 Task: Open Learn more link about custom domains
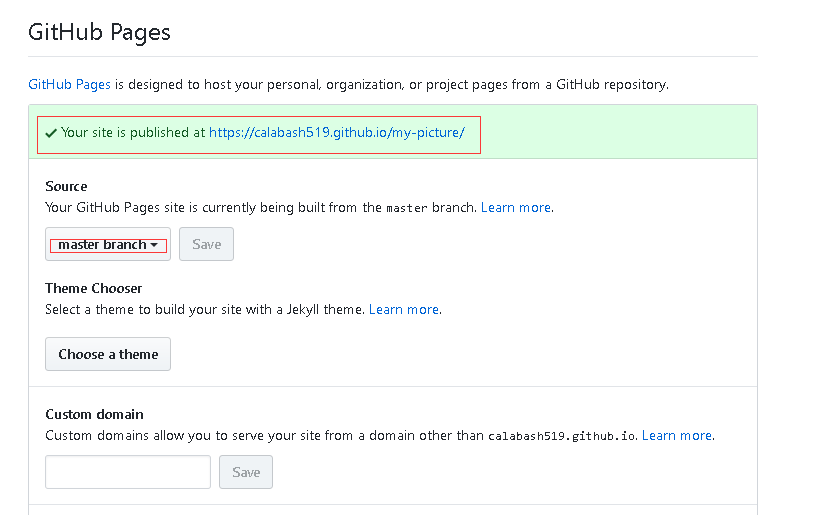click(x=677, y=436)
